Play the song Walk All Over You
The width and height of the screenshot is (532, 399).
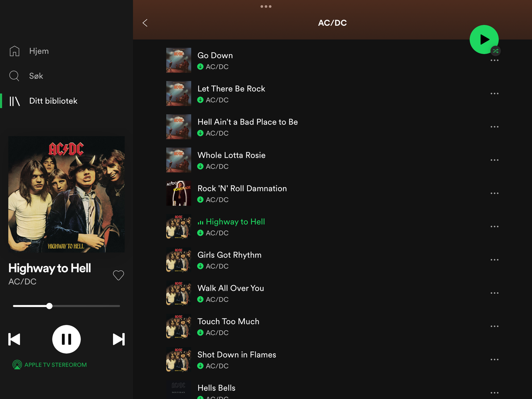231,288
